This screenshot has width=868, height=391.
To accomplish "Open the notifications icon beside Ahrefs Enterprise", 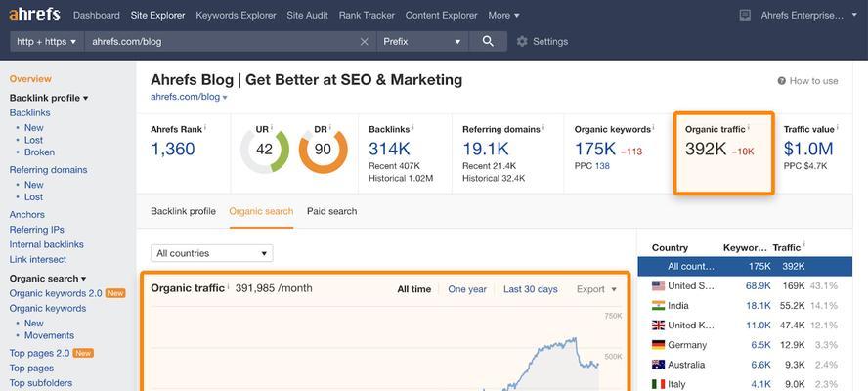I will pyautogui.click(x=745, y=15).
